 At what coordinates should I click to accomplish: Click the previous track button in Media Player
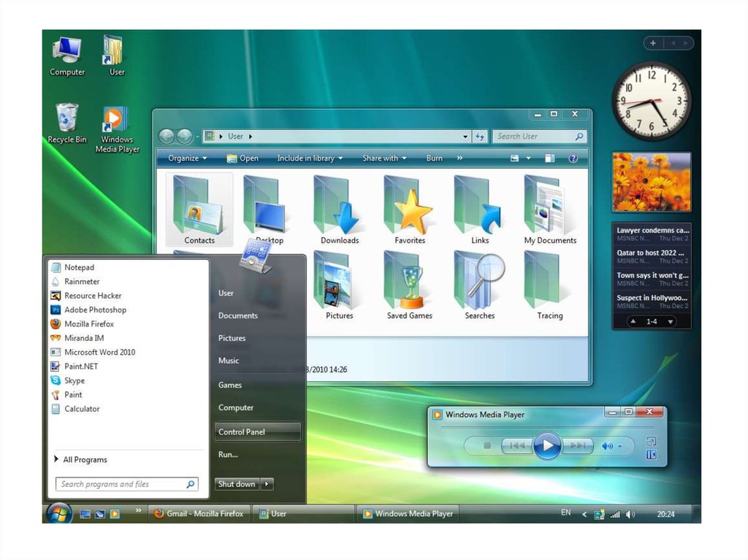pyautogui.click(x=516, y=445)
